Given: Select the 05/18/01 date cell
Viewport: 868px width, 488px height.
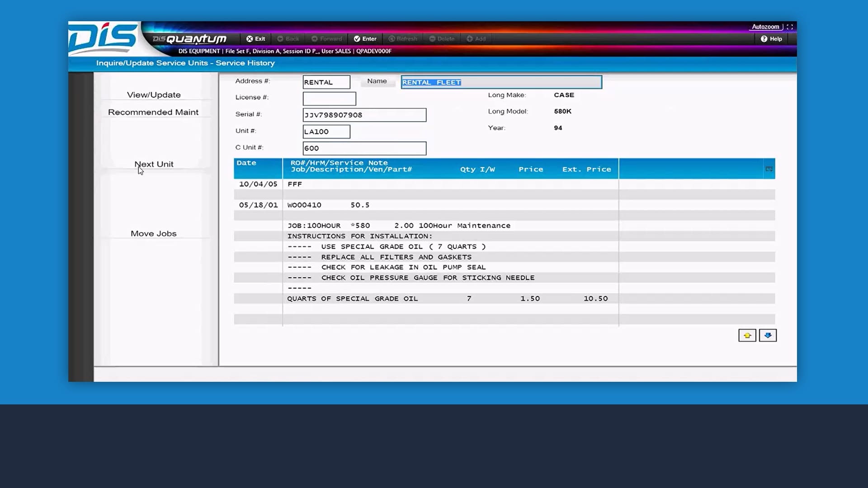Looking at the screenshot, I should (x=258, y=205).
